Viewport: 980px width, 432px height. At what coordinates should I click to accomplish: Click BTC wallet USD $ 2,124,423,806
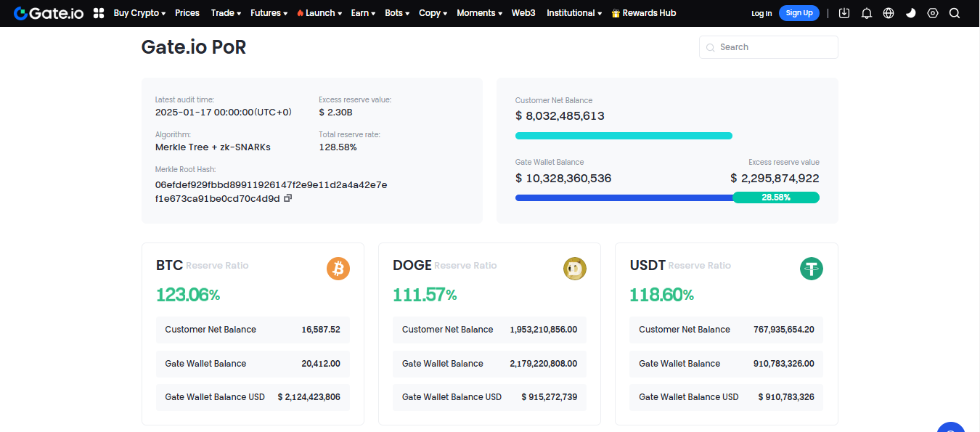(309, 397)
